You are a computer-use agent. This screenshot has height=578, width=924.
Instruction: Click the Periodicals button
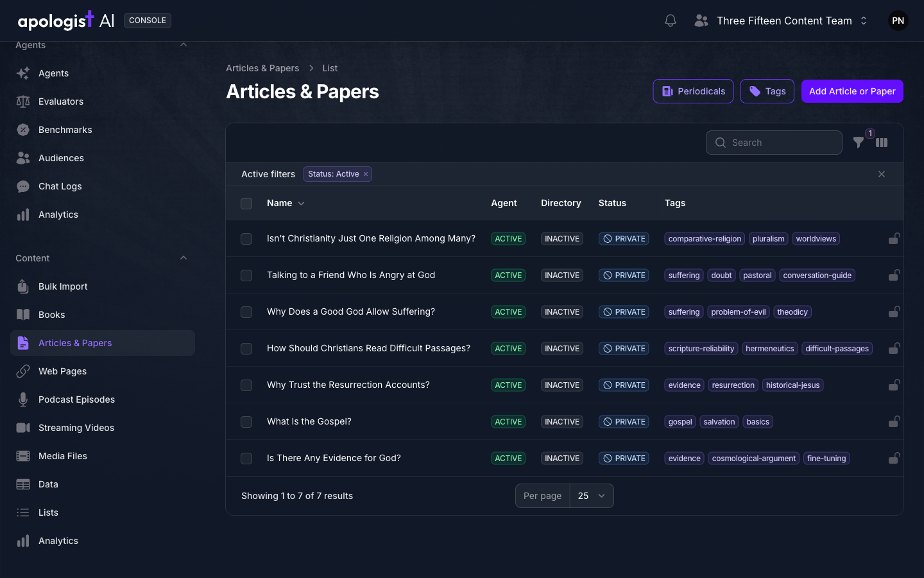[x=693, y=91]
